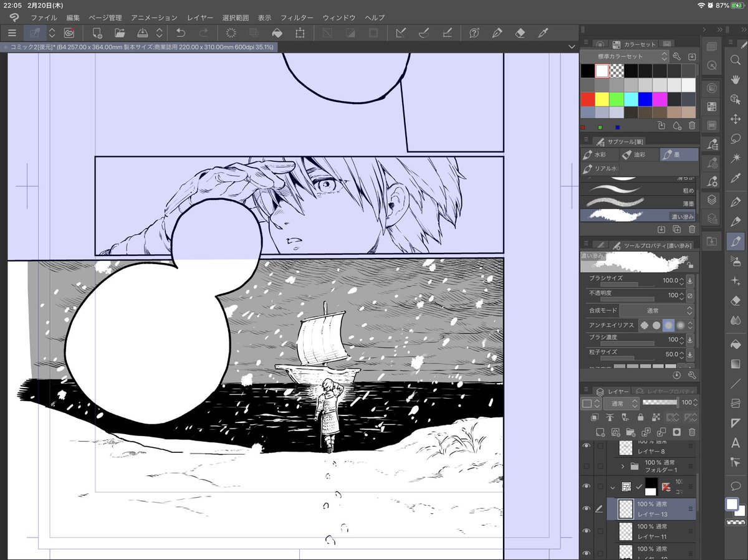Viewport: 748px width, 560px height.
Task: Select no anti-aliasing option
Action: pos(644,325)
